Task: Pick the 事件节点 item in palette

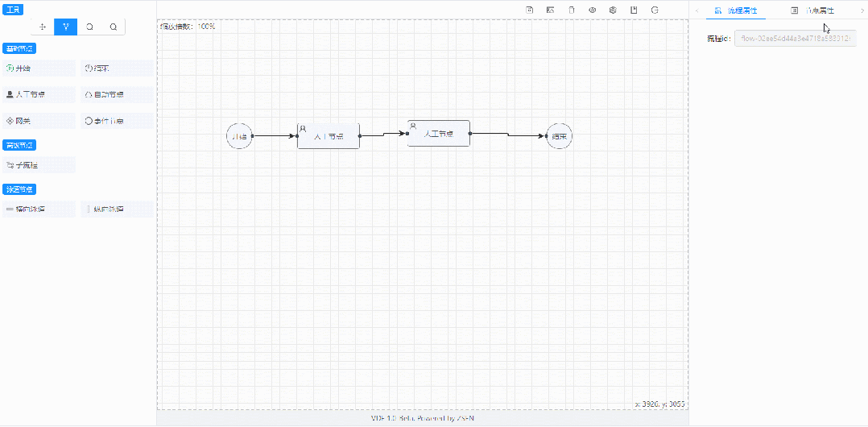Action: pos(117,121)
